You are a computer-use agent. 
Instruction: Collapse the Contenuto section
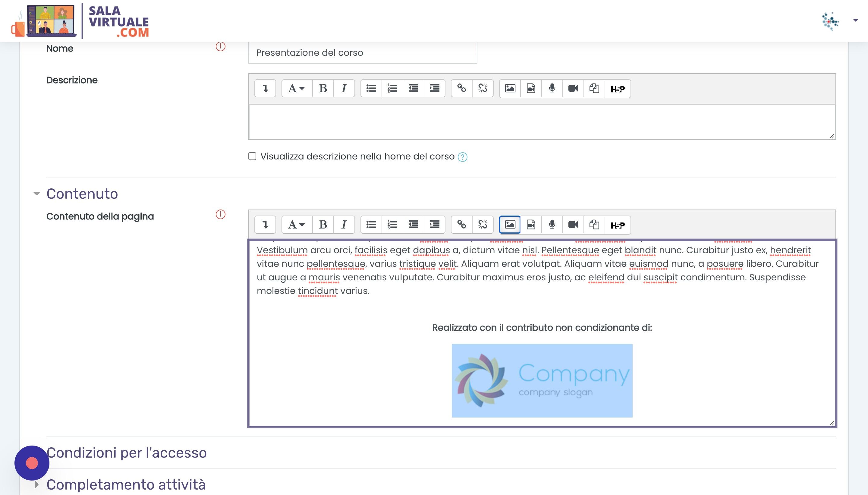tap(37, 194)
